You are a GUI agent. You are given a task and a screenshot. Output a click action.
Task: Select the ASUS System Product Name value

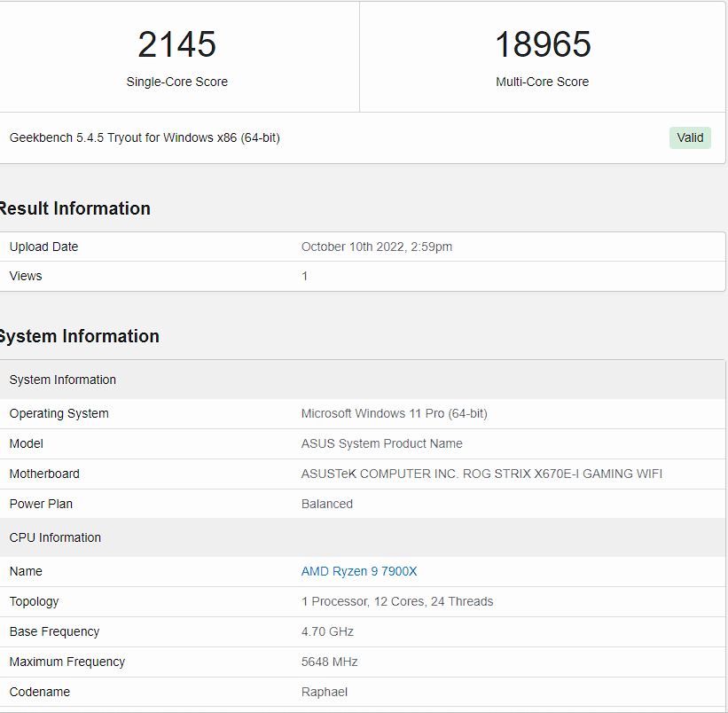381,443
